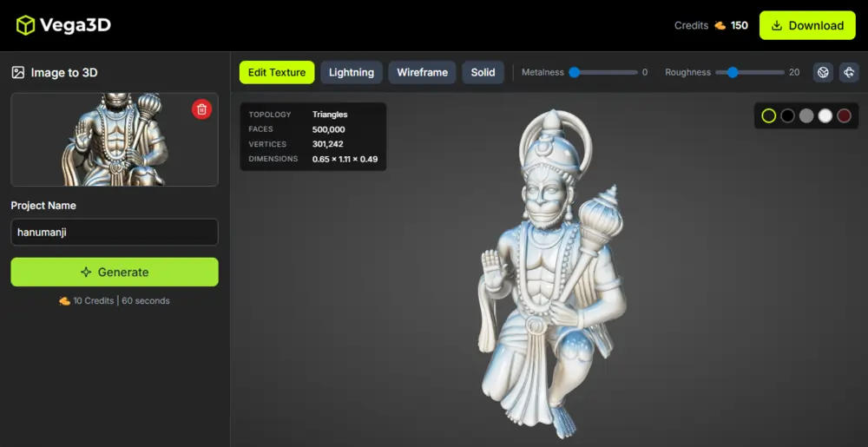The height and width of the screenshot is (447, 868).
Task: Click the '10 Credits | 60 seconds' cost text
Action: (x=122, y=301)
